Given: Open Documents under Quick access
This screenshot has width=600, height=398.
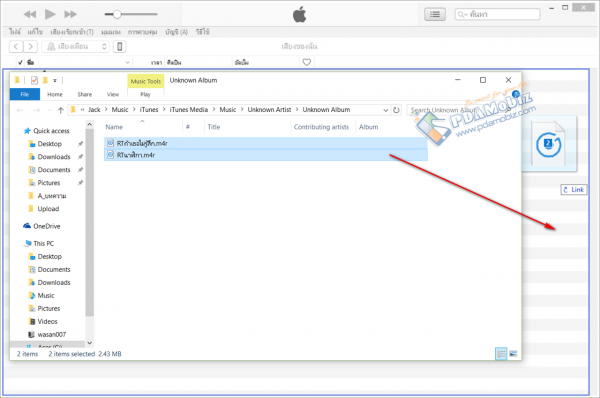Looking at the screenshot, I should 54,170.
